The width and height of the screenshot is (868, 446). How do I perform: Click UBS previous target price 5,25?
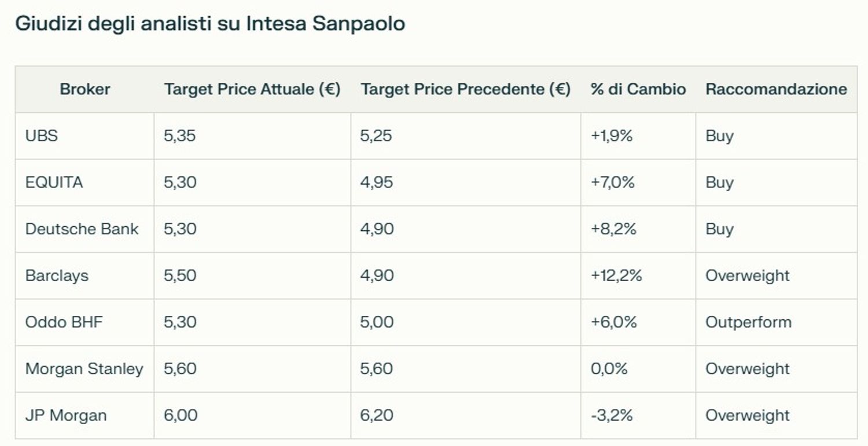click(x=376, y=136)
